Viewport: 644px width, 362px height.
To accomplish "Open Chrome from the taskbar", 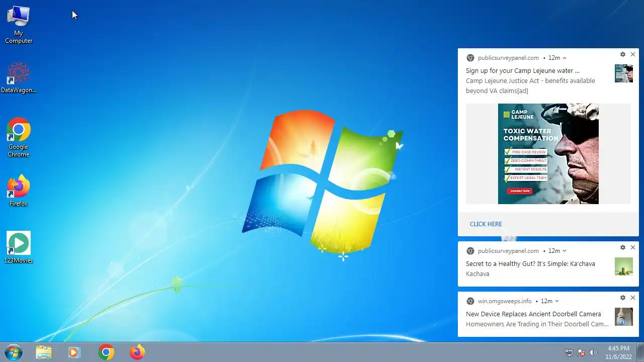I will click(x=106, y=352).
